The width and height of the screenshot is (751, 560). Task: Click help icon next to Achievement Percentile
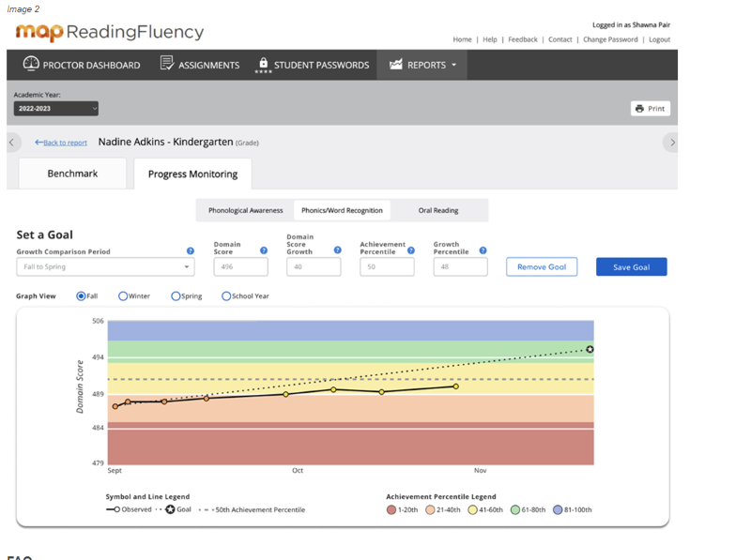409,251
